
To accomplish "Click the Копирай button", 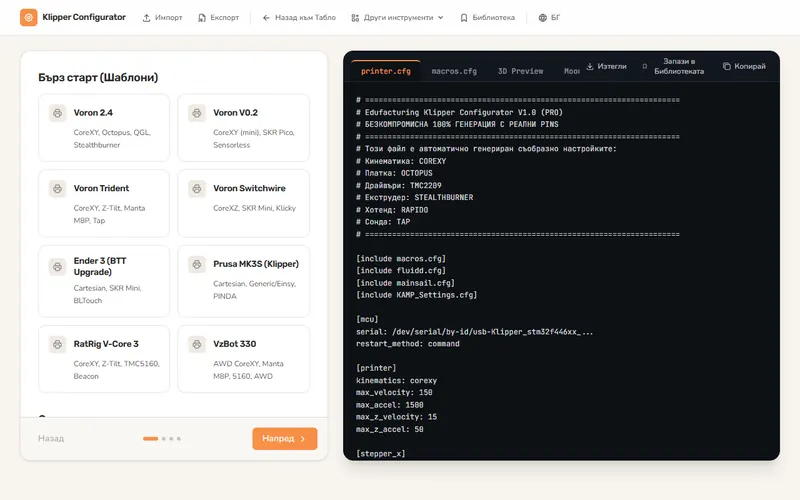I will point(744,66).
